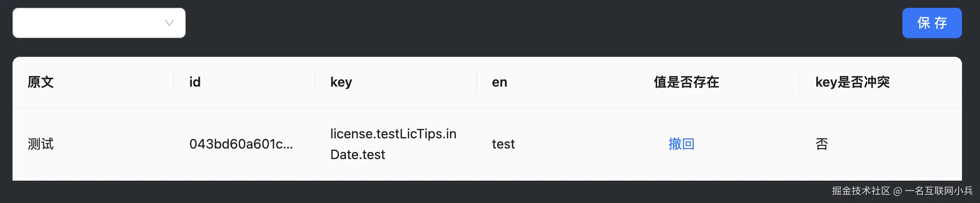Click the divider between key and en headers
The image size is (980, 203).
[476, 82]
